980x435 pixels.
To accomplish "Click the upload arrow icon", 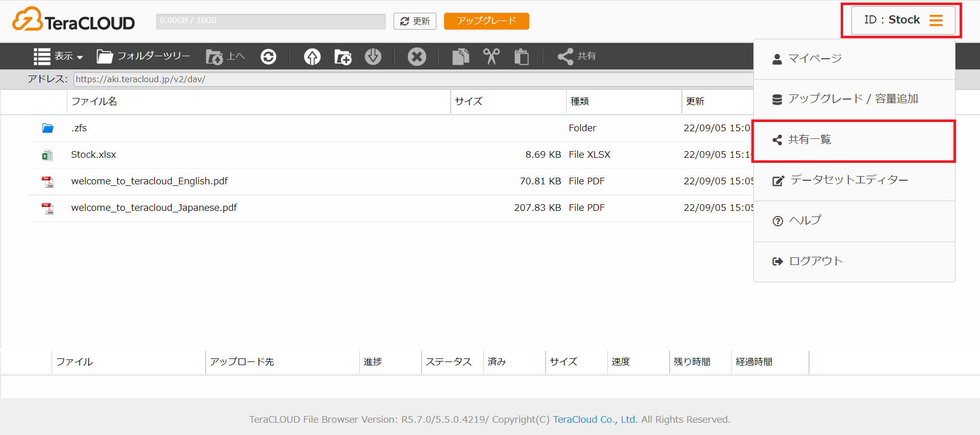I will 312,56.
